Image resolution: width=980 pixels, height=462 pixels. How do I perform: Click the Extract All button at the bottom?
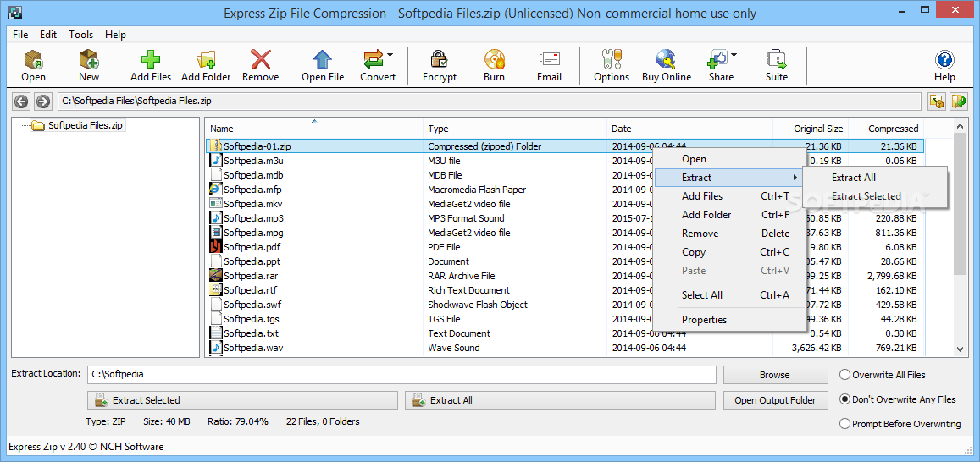point(560,400)
